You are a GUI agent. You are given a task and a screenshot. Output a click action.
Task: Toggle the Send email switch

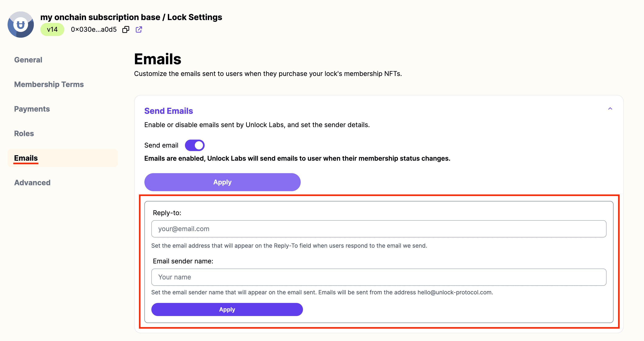[195, 145]
